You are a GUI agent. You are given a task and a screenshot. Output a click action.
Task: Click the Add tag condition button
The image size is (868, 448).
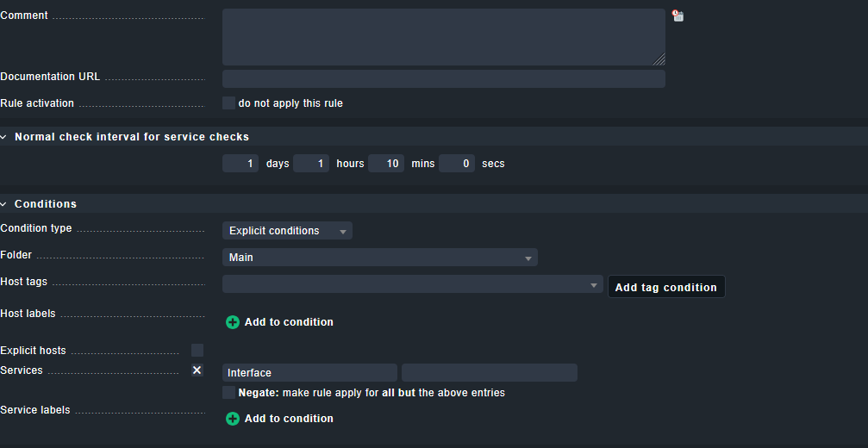coord(665,287)
